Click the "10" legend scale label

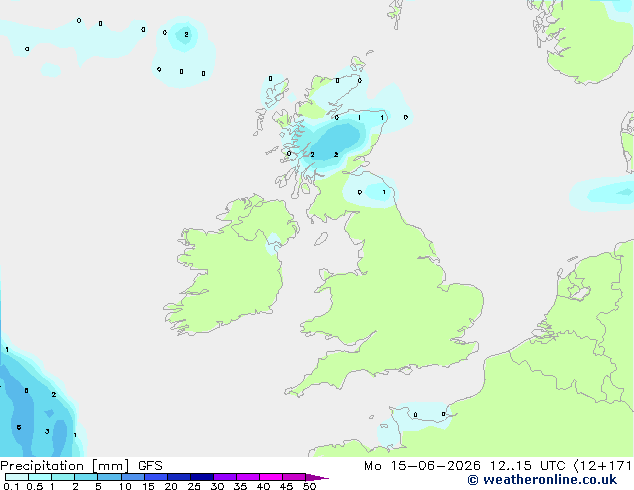125,486
